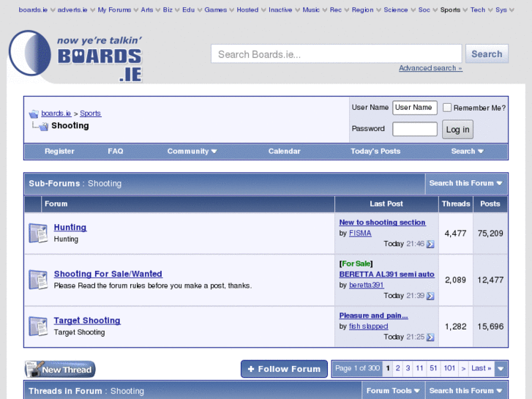Image resolution: width=532 pixels, height=399 pixels.
Task: Go to last post arrow for fish slapped
Action: coord(430,338)
